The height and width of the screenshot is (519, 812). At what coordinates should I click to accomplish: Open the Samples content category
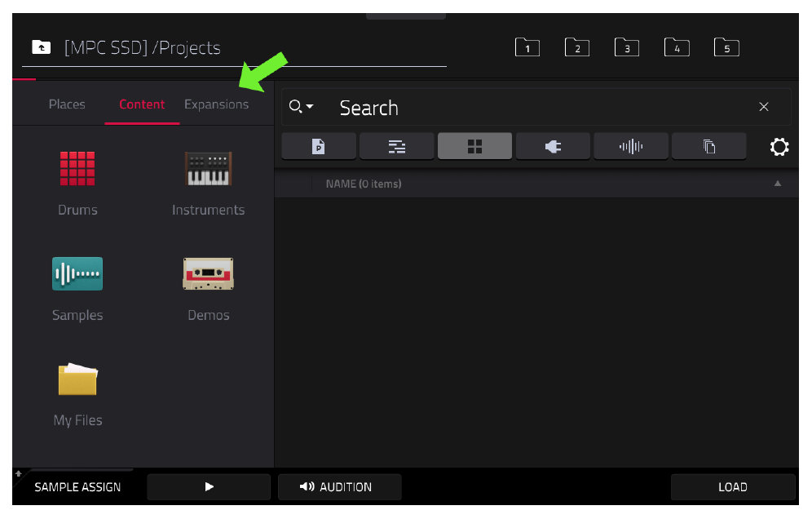pyautogui.click(x=77, y=289)
